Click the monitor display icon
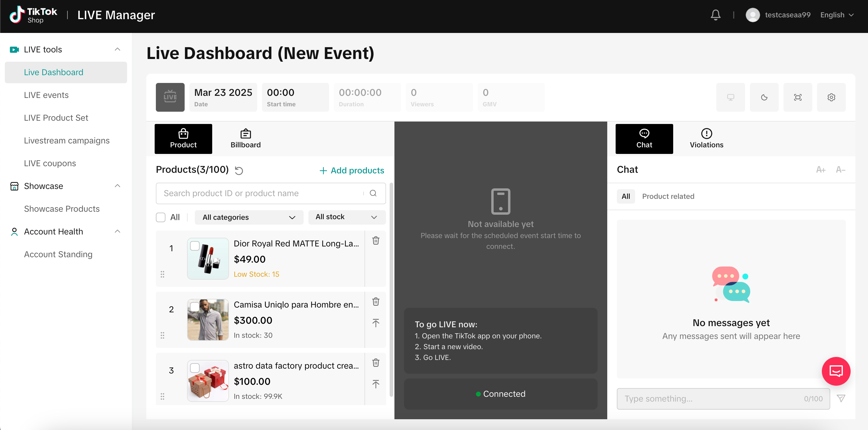868x430 pixels. (730, 97)
